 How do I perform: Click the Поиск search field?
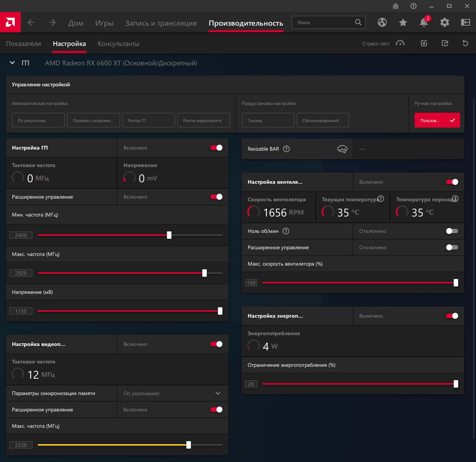pyautogui.click(x=324, y=23)
